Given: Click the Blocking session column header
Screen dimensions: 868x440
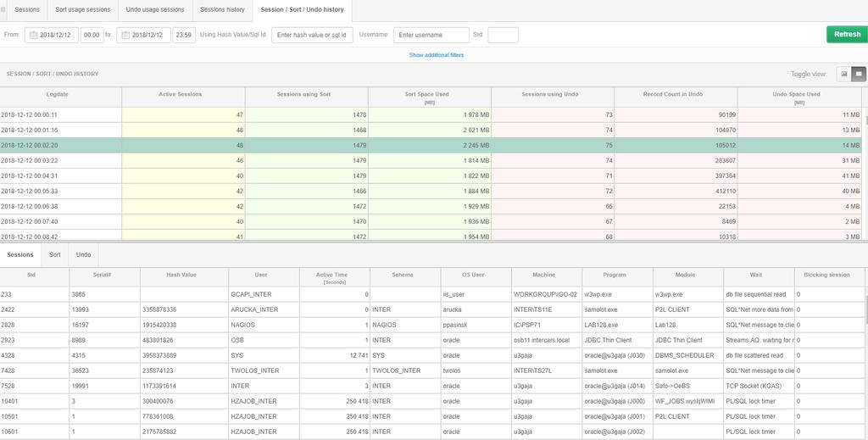Looking at the screenshot, I should [829, 277].
